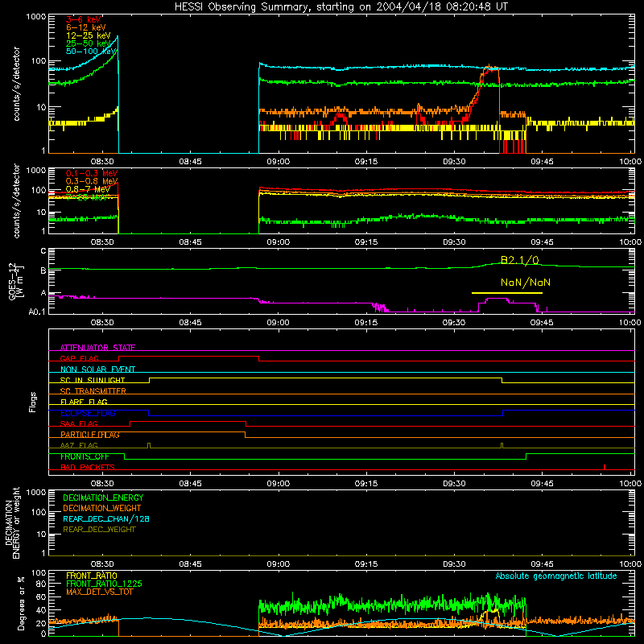Click the ATTENUATOR_STATE flag label
This screenshot has height=644, width=644.
97,348
